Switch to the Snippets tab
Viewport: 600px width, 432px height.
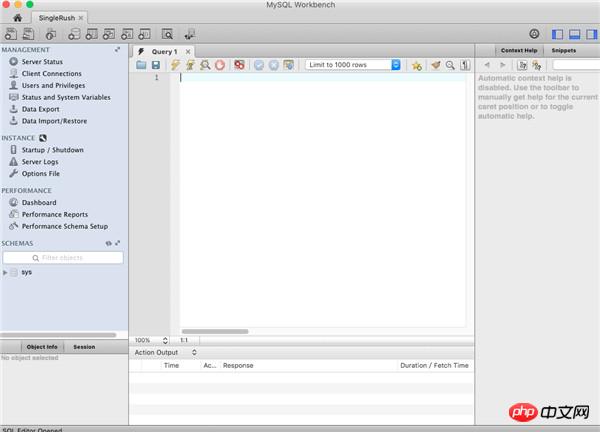tap(564, 51)
